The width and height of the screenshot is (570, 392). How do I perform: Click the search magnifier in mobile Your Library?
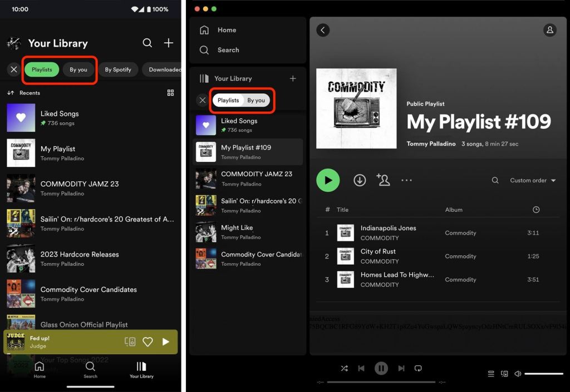point(147,43)
